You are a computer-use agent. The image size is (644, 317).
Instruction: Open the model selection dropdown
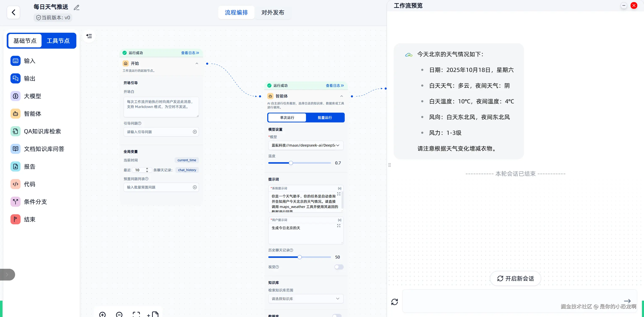[305, 145]
